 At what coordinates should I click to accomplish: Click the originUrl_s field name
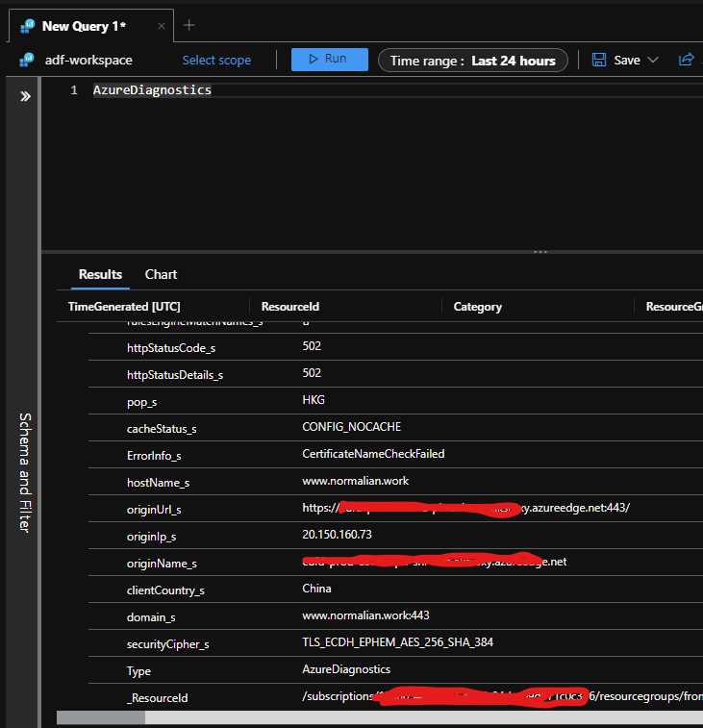[x=154, y=510]
